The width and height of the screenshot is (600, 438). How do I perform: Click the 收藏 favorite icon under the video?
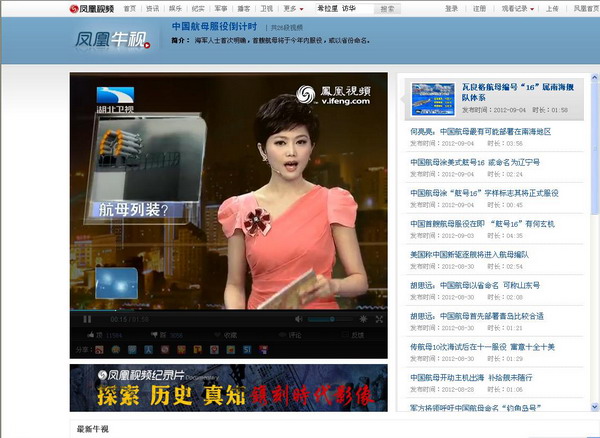pos(228,335)
